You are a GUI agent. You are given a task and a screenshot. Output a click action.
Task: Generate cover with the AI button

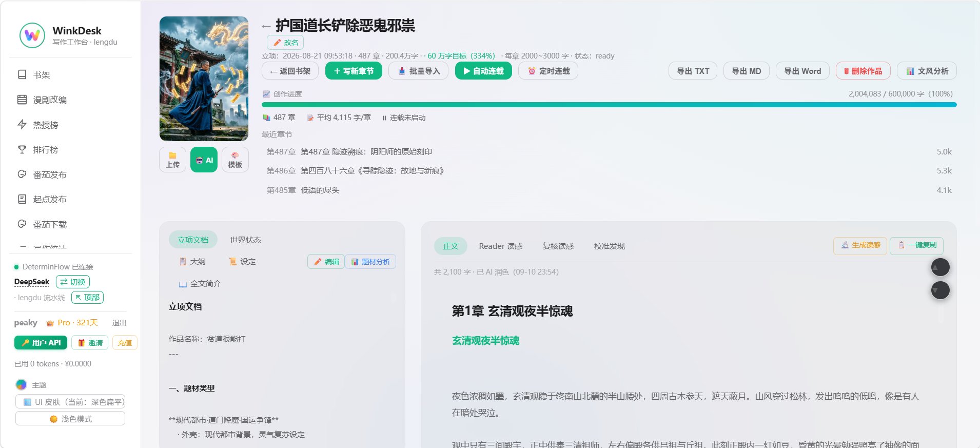pos(204,160)
